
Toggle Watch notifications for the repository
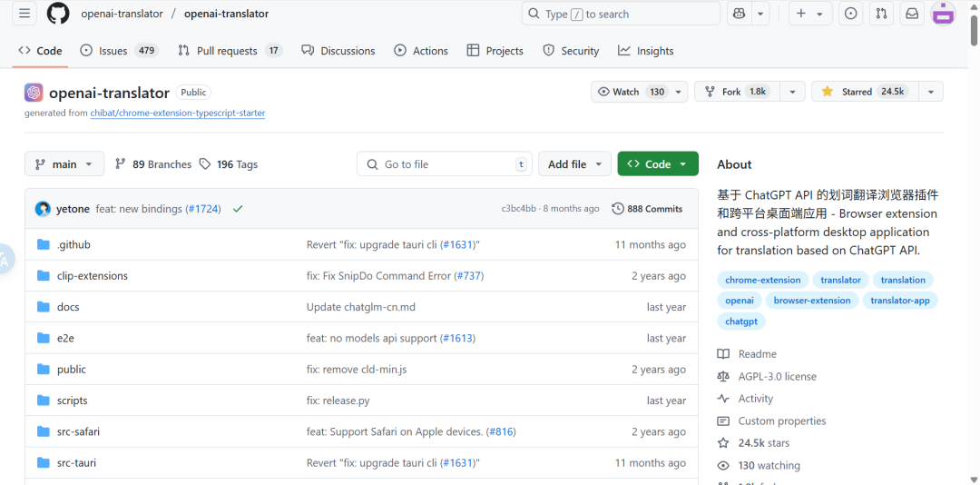point(632,92)
